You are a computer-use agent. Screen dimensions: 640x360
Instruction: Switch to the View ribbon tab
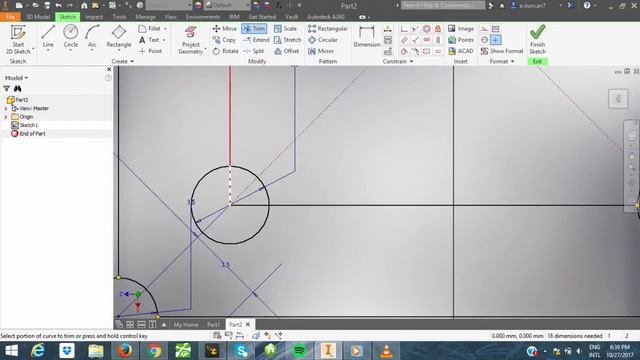coord(171,17)
